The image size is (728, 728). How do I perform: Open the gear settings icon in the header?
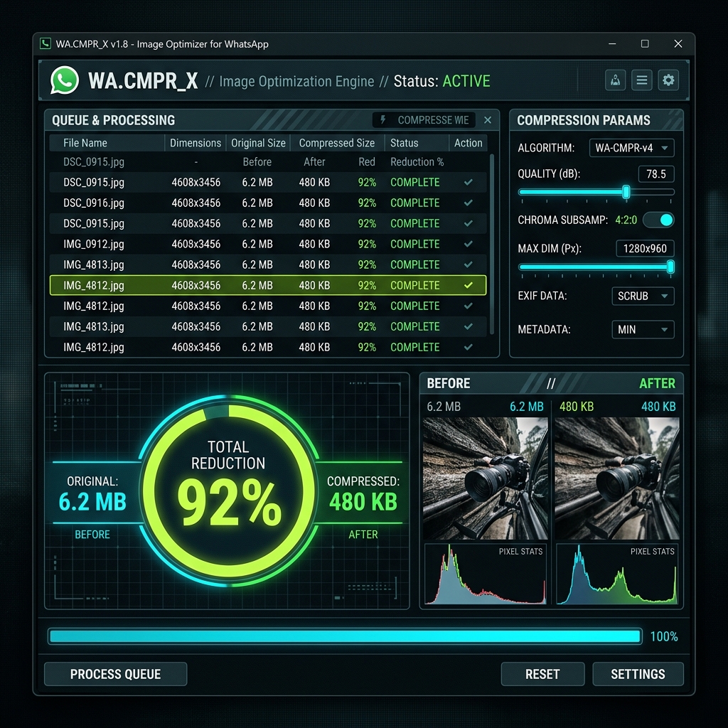(x=668, y=80)
